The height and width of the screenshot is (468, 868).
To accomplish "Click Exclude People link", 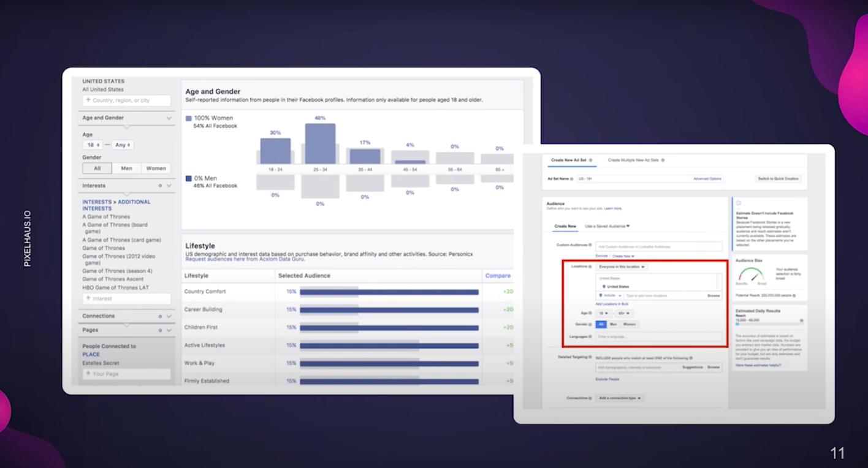I will click(x=607, y=379).
